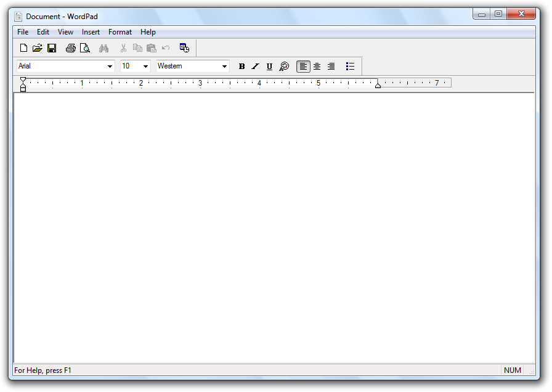Image resolution: width=552 pixels, height=392 pixels.
Task: Open Print Preview icon
Action: coord(85,48)
